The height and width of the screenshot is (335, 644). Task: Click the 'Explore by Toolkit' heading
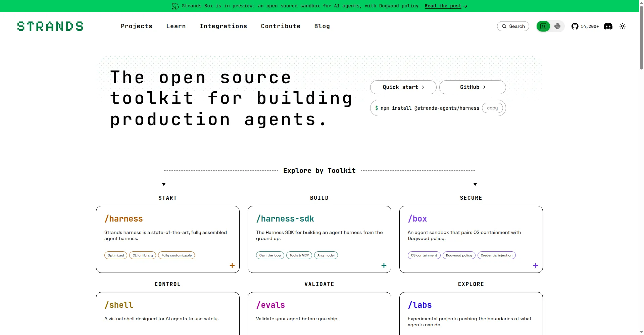(x=319, y=171)
